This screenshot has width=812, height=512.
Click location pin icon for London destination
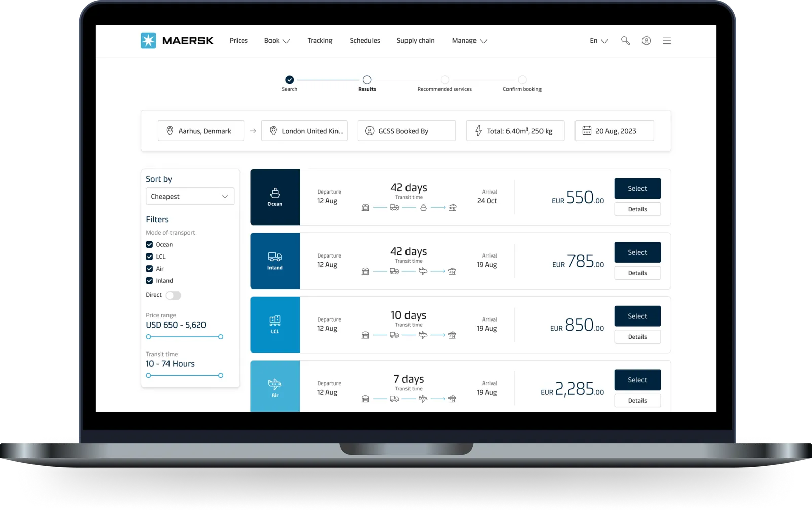[x=273, y=131]
